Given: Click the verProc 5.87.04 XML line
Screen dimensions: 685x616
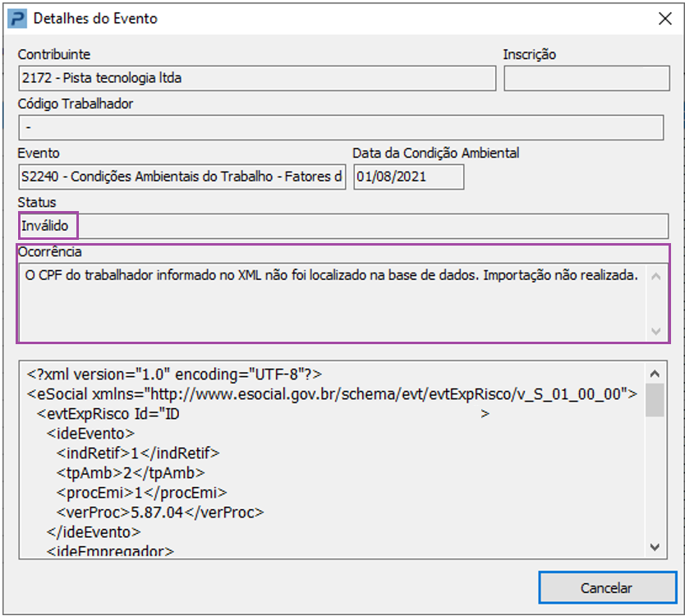Looking at the screenshot, I should (x=160, y=512).
